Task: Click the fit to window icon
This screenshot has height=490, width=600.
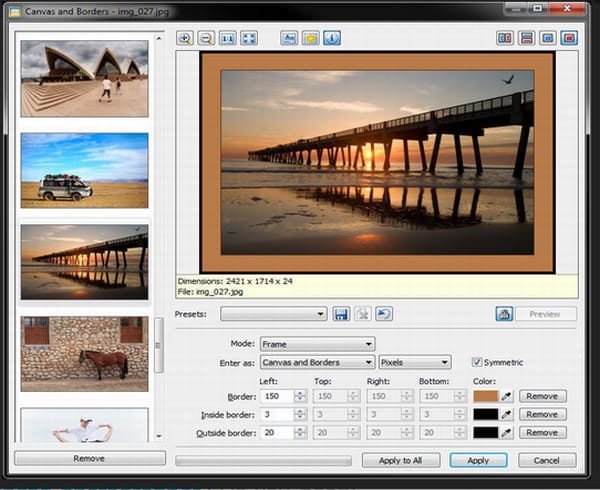Action: pyautogui.click(x=249, y=38)
